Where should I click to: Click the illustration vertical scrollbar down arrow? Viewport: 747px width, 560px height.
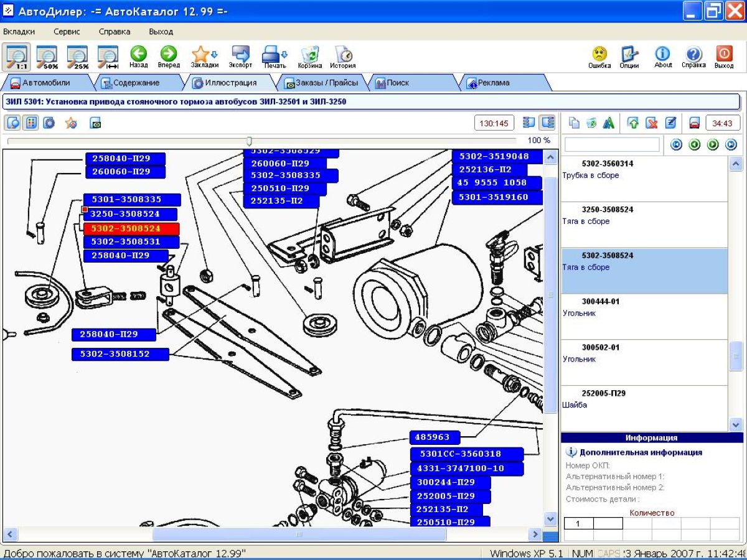(550, 518)
